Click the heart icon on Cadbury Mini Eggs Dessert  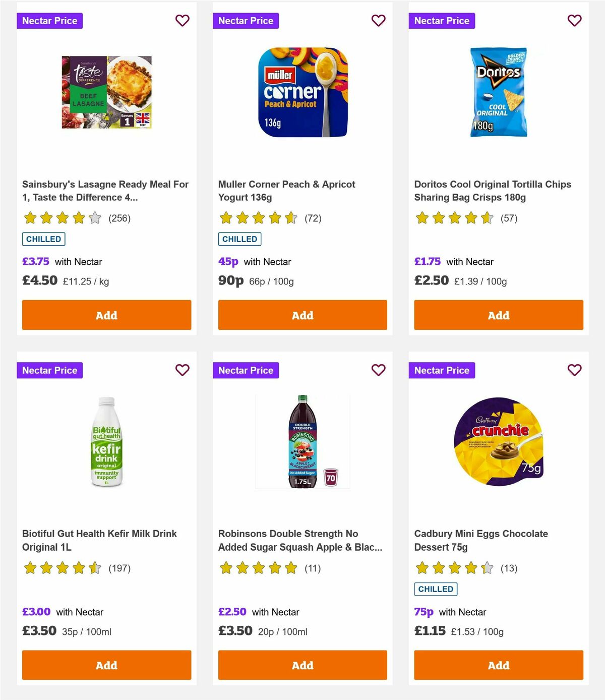[x=574, y=370]
